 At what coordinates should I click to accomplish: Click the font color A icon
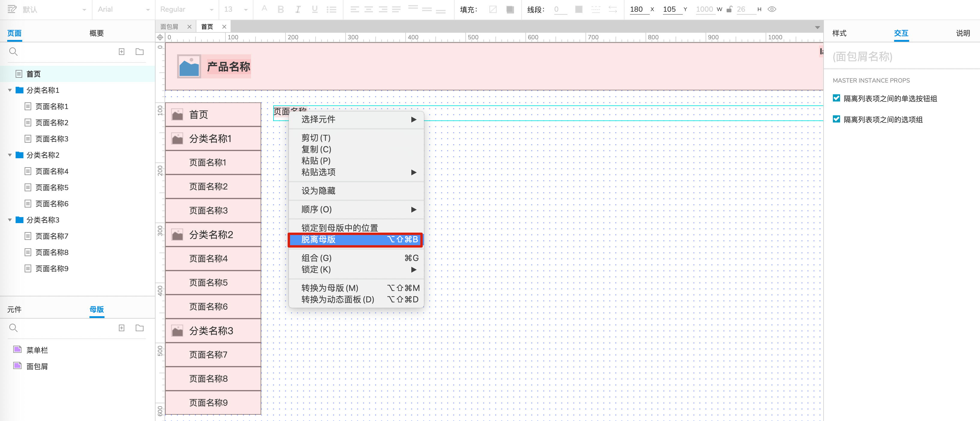[265, 8]
